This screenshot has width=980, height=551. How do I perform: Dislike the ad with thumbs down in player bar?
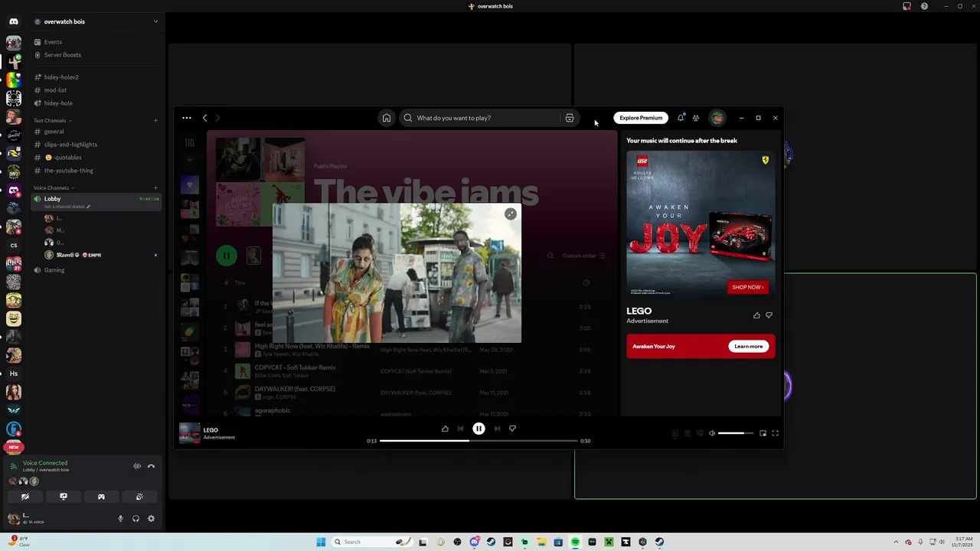pyautogui.click(x=512, y=429)
